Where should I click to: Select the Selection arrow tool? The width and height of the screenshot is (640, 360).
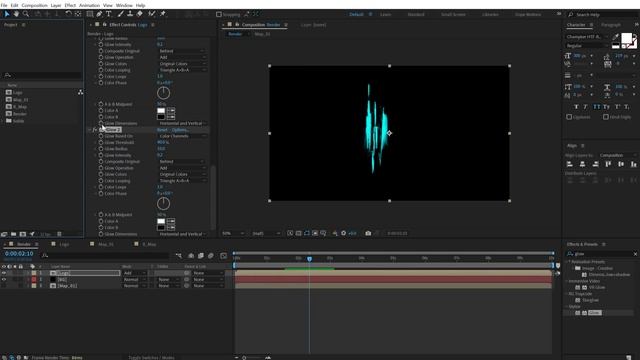(7, 14)
